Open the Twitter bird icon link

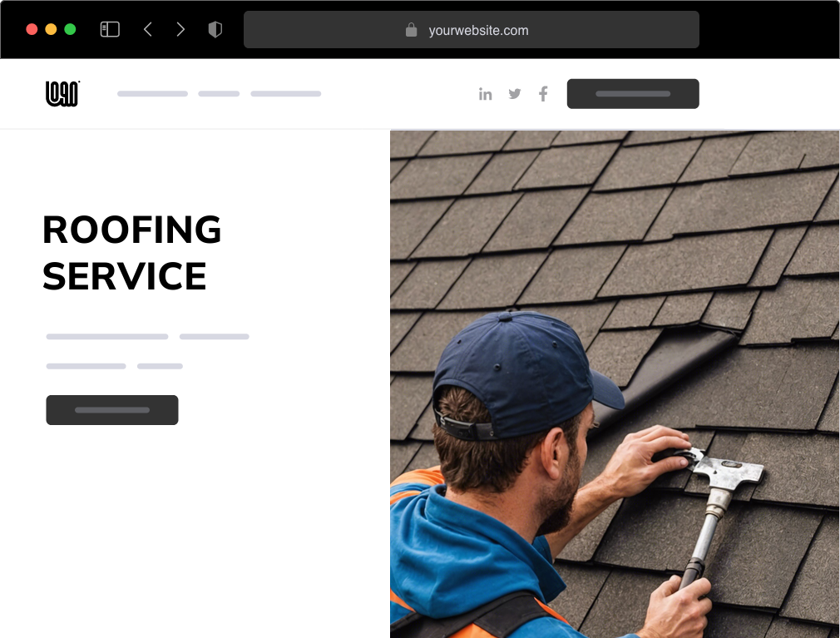coord(515,94)
